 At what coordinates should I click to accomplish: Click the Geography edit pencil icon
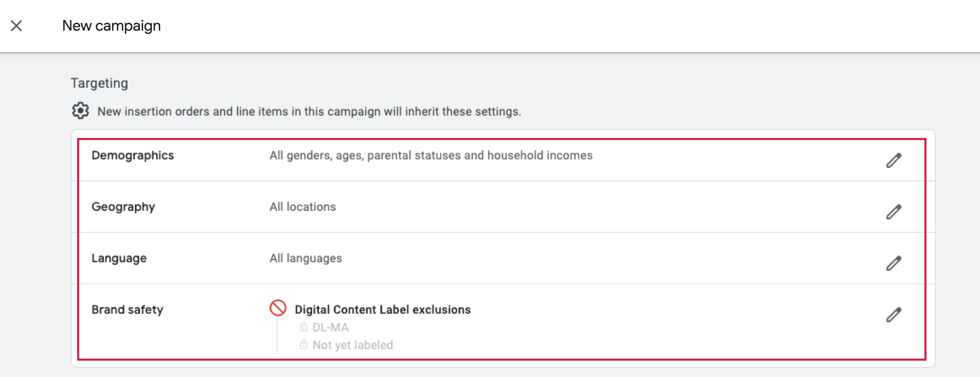pos(893,212)
